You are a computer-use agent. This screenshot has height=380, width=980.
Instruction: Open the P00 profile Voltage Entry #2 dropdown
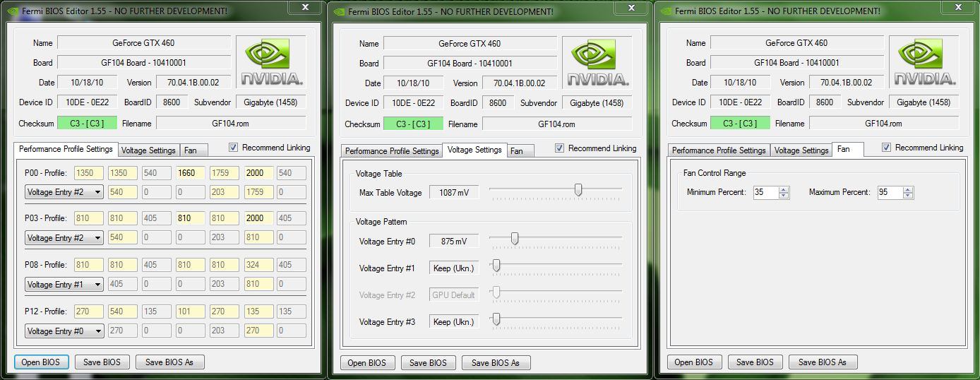click(64, 191)
